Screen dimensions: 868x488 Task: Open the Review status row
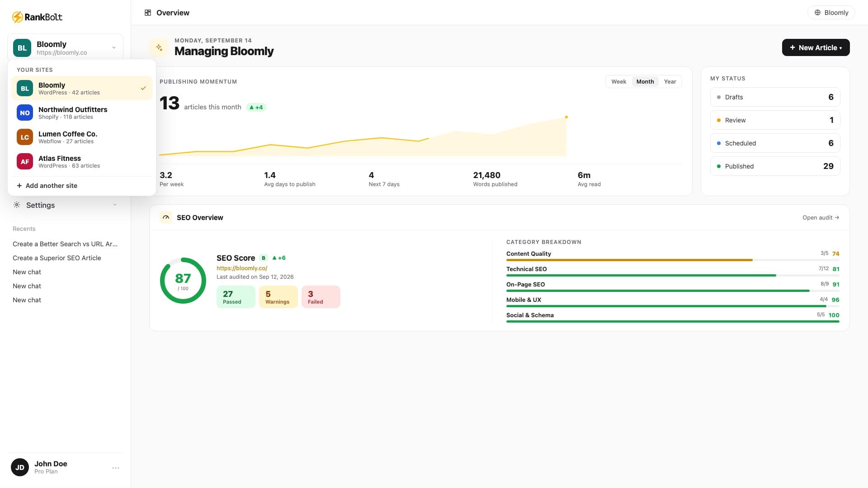775,120
